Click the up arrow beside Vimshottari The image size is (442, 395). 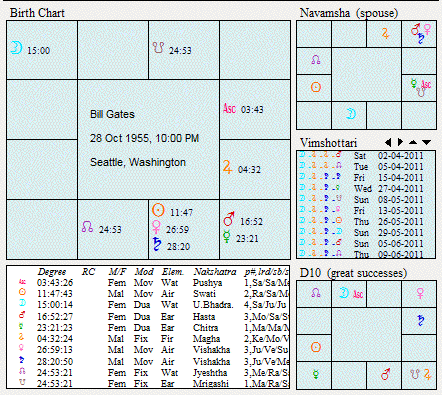[x=413, y=142]
